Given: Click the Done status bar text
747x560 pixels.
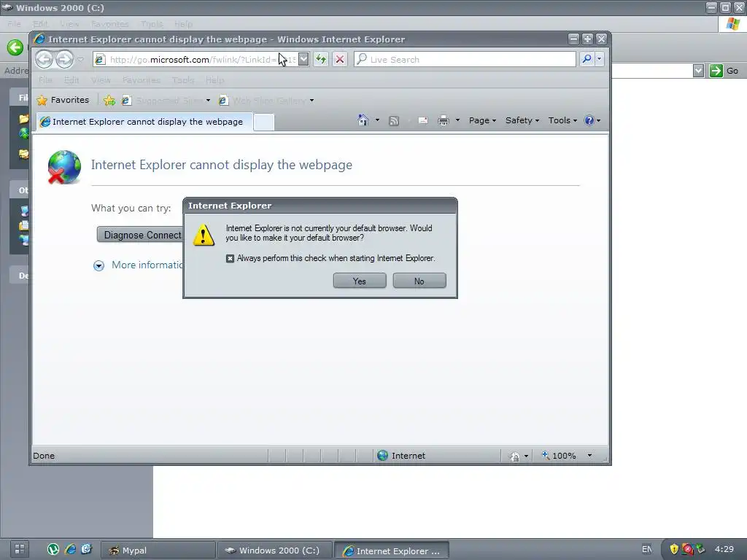Looking at the screenshot, I should click(x=44, y=456).
